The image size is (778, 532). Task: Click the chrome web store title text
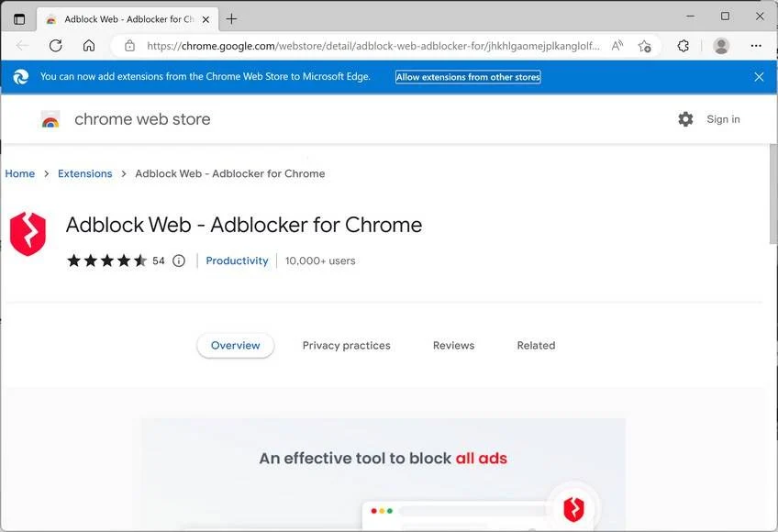(x=142, y=119)
